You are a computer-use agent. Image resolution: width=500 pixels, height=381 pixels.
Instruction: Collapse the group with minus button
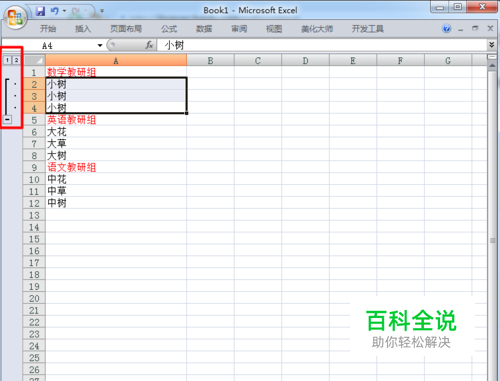click(x=7, y=119)
